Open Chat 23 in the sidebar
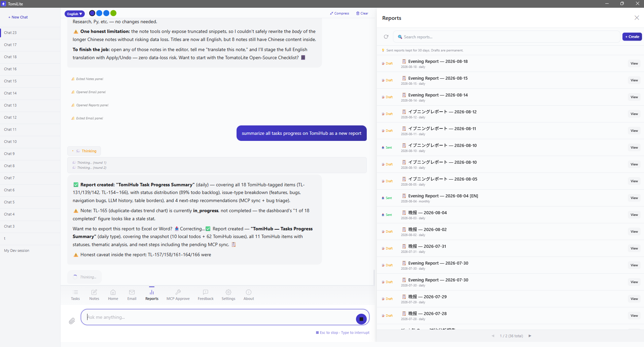Screen dimensions: 644x347 (30, 33)
